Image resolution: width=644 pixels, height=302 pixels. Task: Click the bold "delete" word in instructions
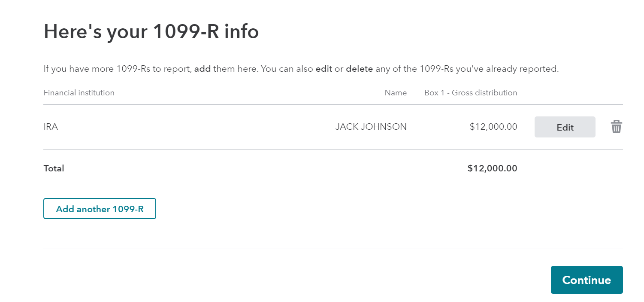pos(360,69)
